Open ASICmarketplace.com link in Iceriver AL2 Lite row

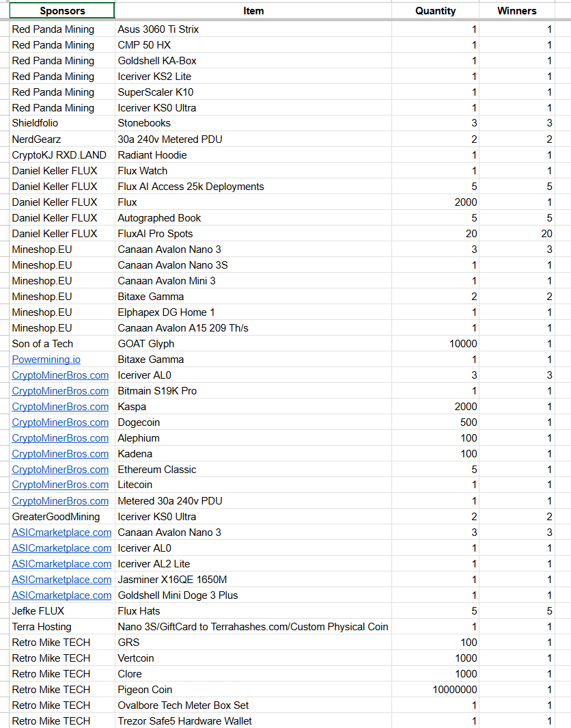61,564
